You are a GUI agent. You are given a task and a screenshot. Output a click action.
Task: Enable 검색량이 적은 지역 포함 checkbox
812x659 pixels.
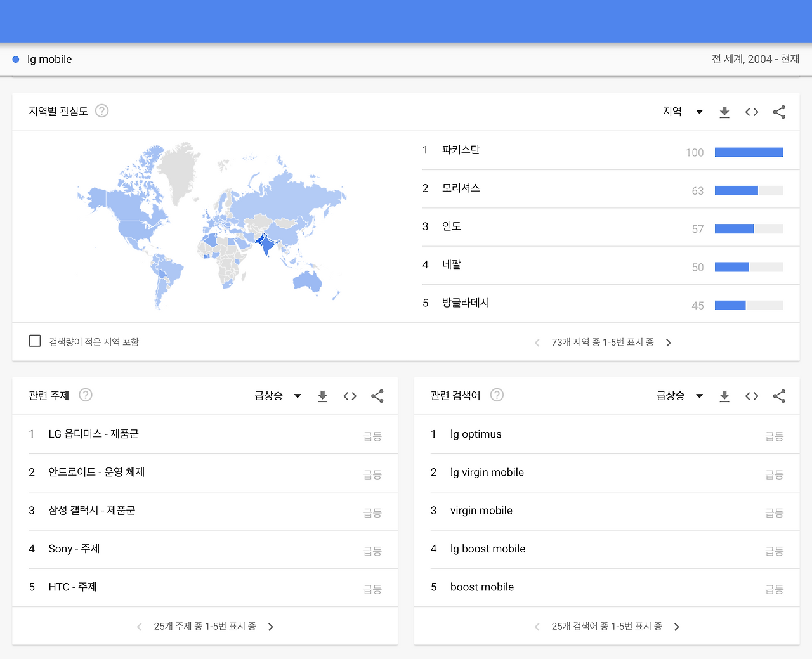[x=35, y=341]
